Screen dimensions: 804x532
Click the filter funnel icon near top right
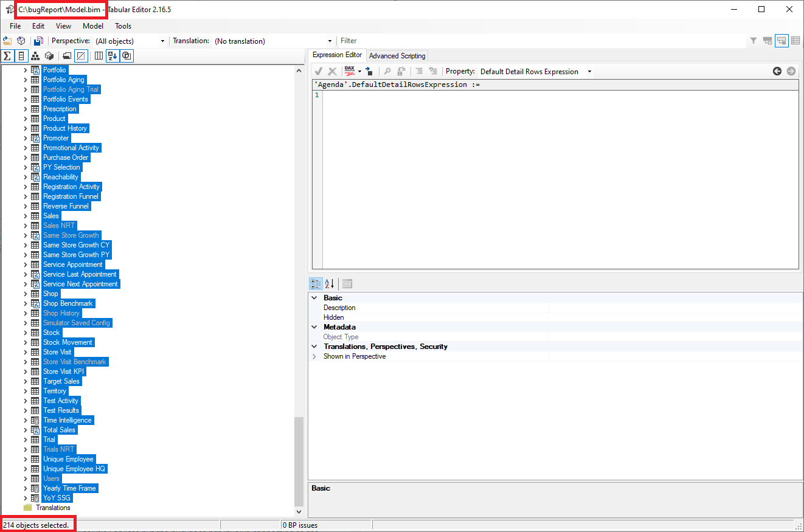point(753,41)
